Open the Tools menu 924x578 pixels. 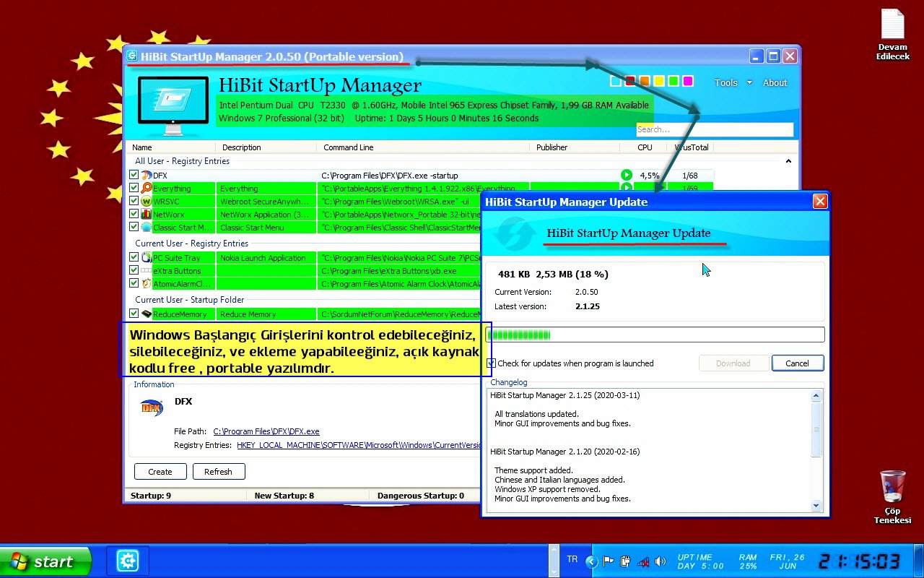pos(725,83)
